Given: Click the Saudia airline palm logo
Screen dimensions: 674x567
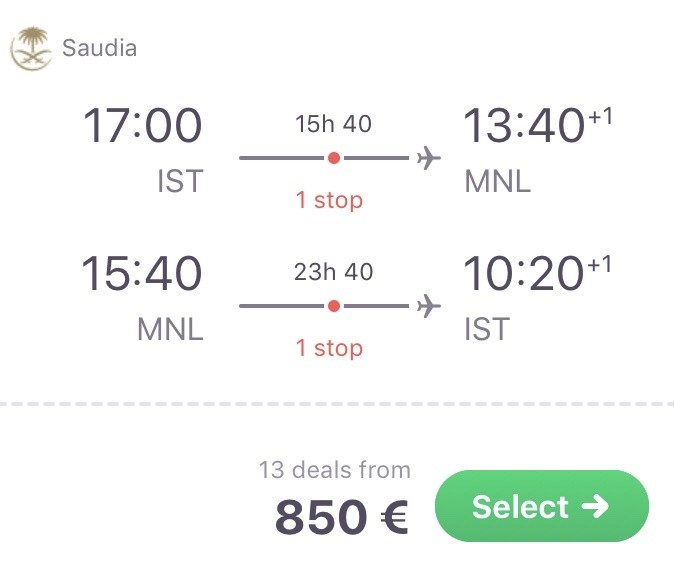Looking at the screenshot, I should point(31,48).
